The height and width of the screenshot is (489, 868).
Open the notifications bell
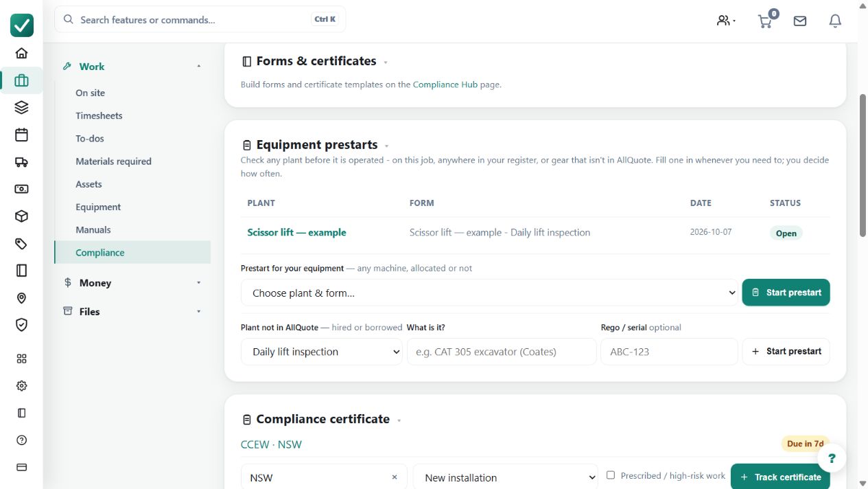835,21
